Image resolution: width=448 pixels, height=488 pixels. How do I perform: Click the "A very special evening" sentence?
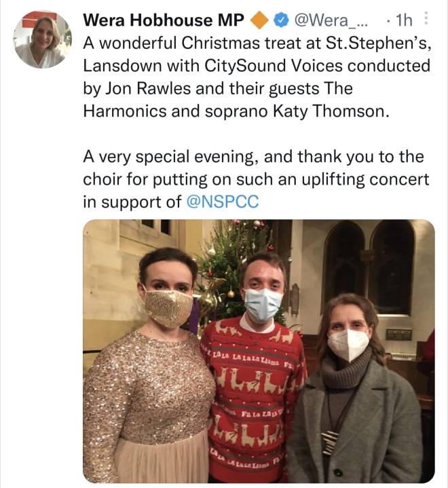(173, 157)
